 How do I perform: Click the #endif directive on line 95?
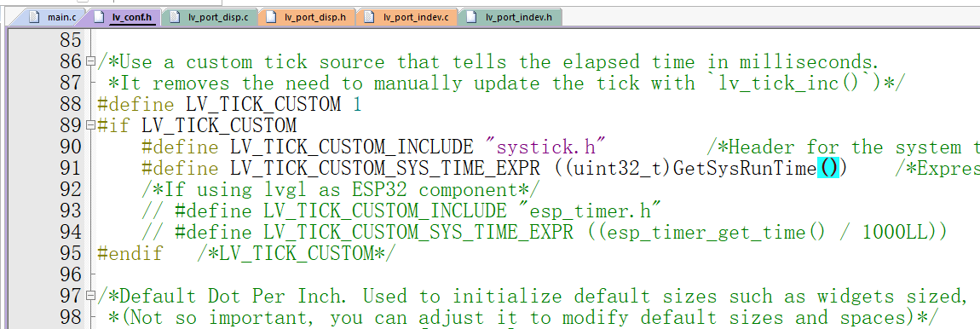[130, 253]
